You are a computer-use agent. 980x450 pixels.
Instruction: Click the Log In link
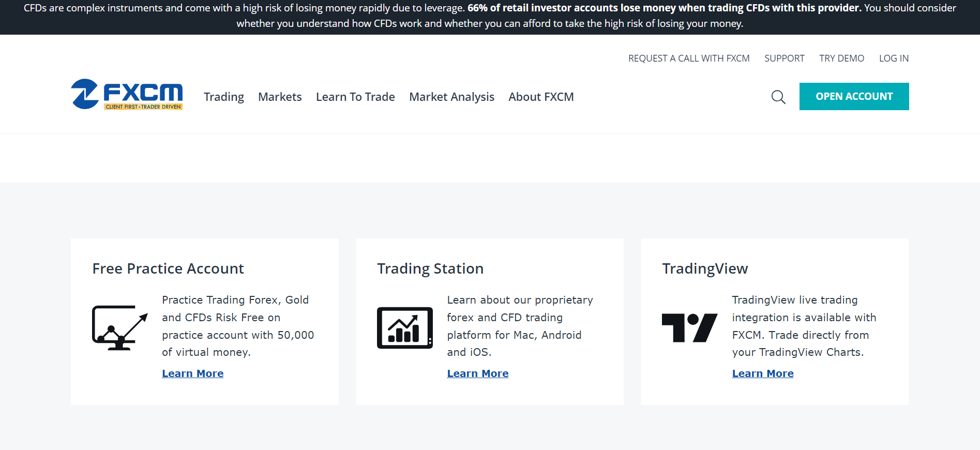coord(894,58)
